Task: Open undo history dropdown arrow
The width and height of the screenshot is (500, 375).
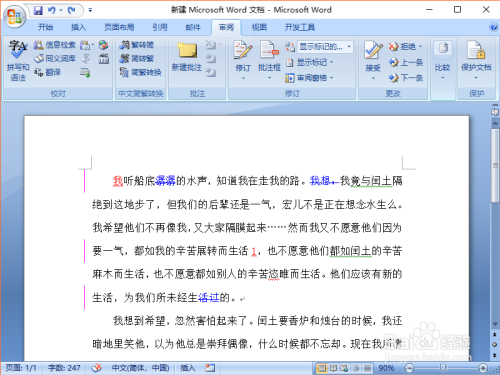Action: 61,10
